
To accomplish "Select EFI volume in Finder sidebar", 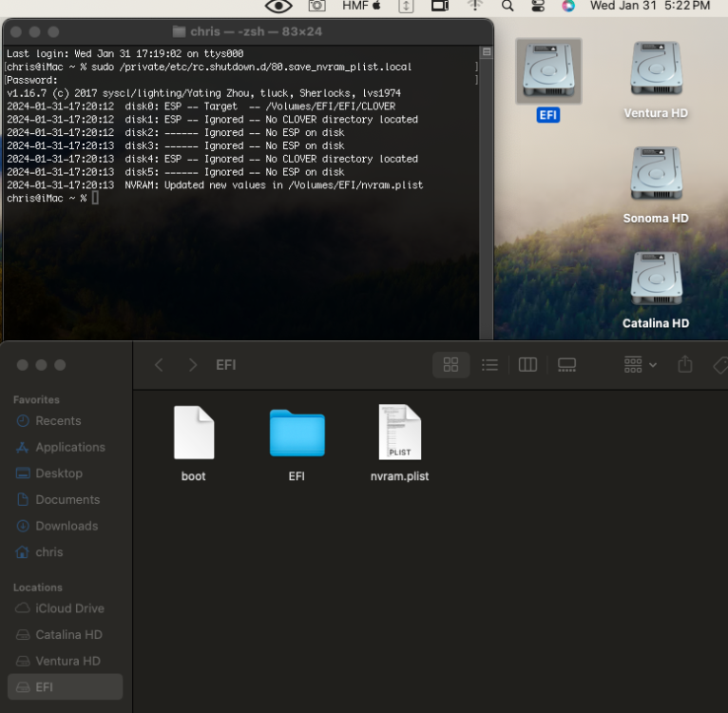I will coord(65,687).
